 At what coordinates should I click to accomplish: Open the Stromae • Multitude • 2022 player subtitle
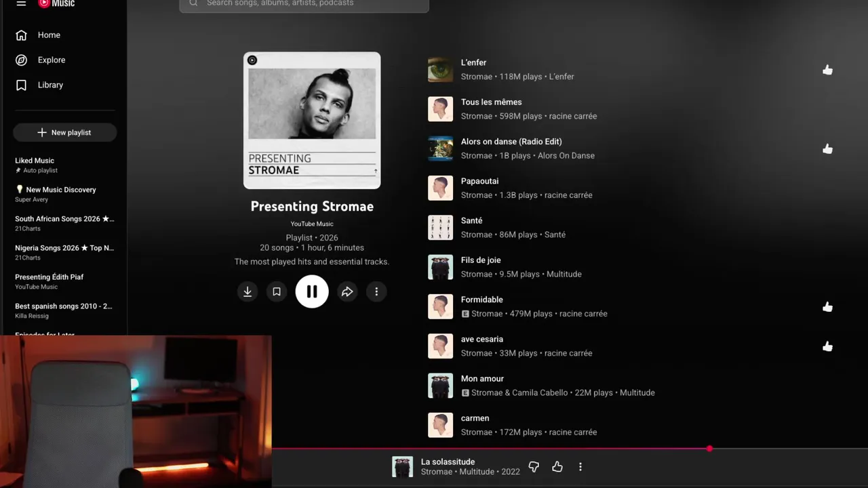(x=471, y=472)
